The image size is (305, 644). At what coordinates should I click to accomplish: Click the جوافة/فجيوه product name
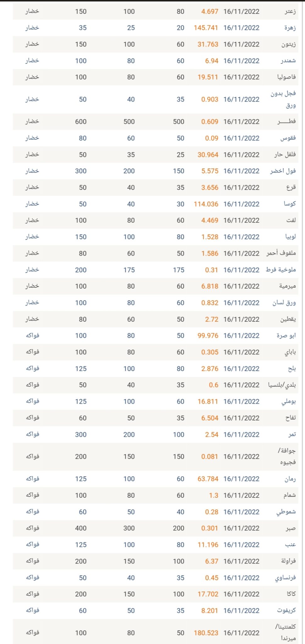(286, 456)
